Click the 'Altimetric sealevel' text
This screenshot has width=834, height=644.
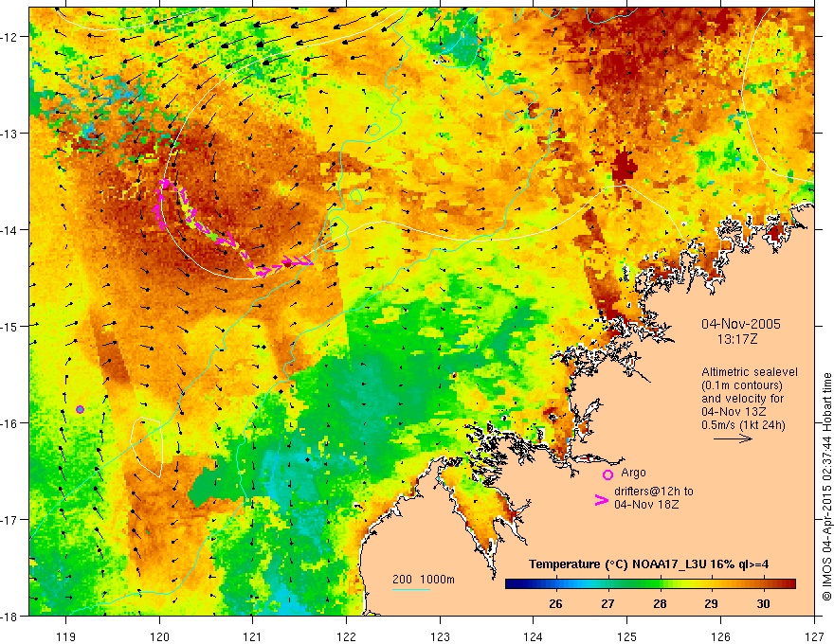point(750,372)
